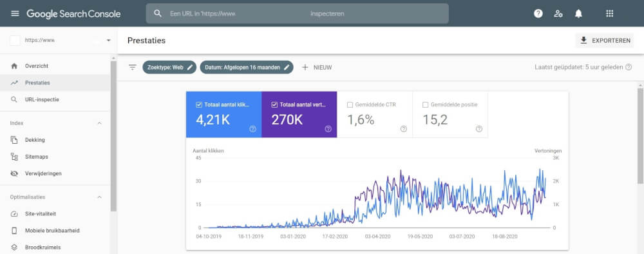This screenshot has height=254, width=644.
Task: Edit the Zoektype: Web filter pencil
Action: click(190, 68)
